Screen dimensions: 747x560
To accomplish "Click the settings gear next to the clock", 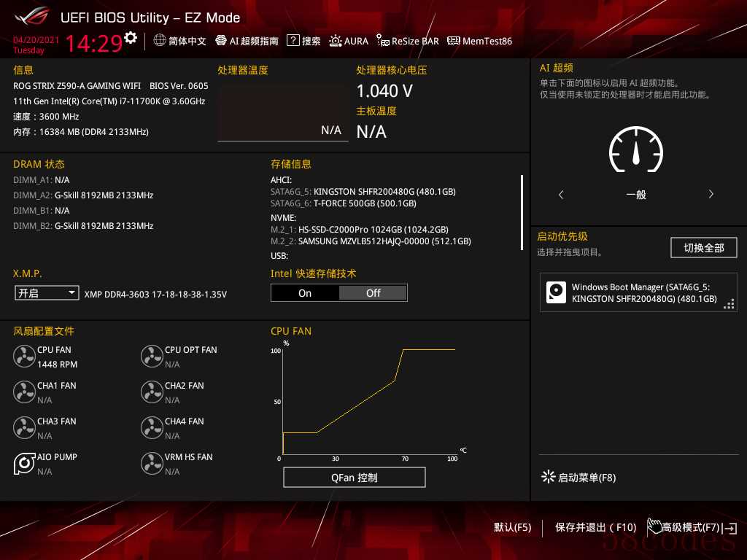I will (131, 37).
